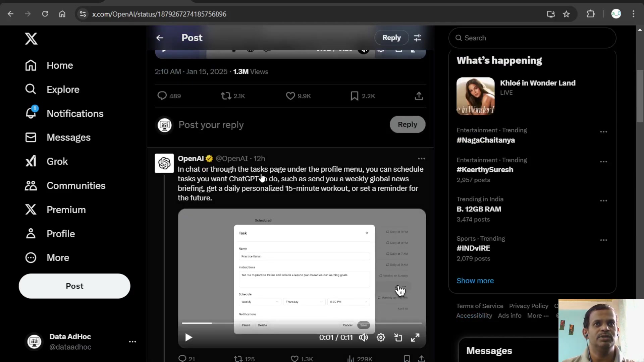This screenshot has width=644, height=362.
Task: Open more options for #KeerthySuresh trend
Action: pyautogui.click(x=603, y=162)
